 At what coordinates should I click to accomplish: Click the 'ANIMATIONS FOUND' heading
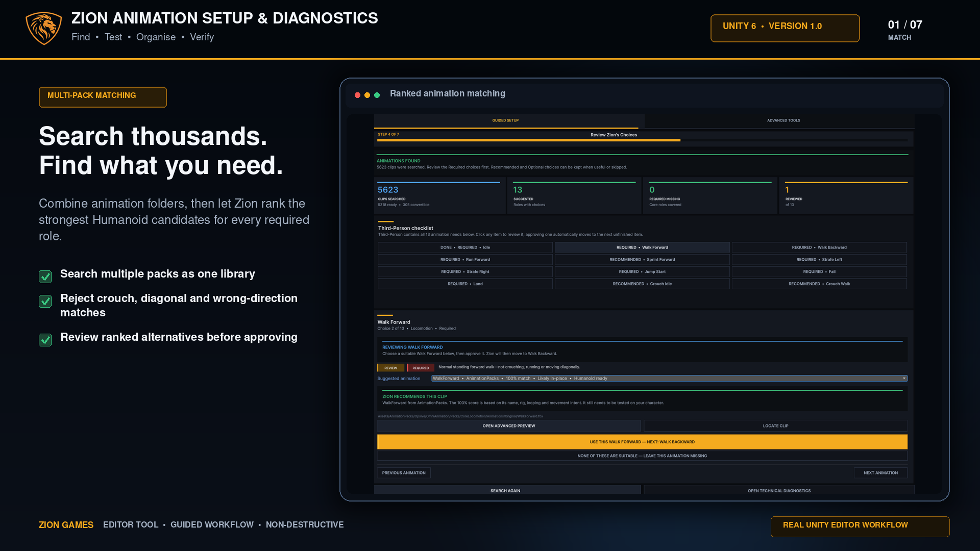point(399,161)
